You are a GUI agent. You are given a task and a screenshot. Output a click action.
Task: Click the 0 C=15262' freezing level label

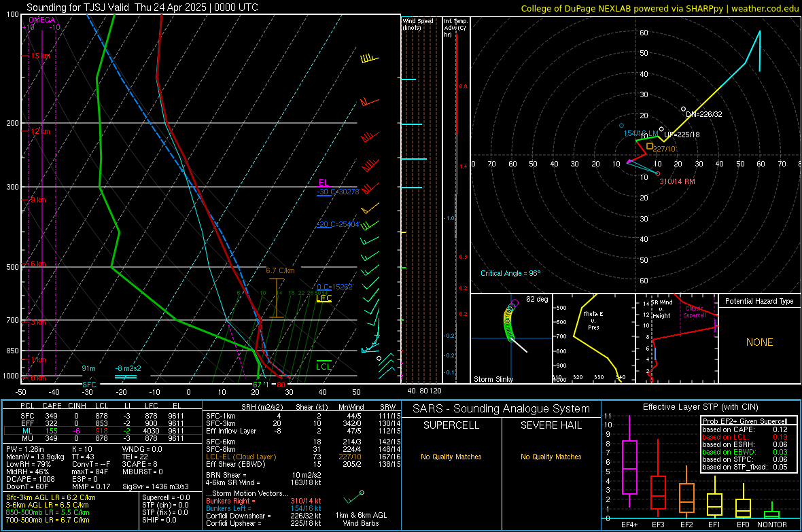point(335,287)
